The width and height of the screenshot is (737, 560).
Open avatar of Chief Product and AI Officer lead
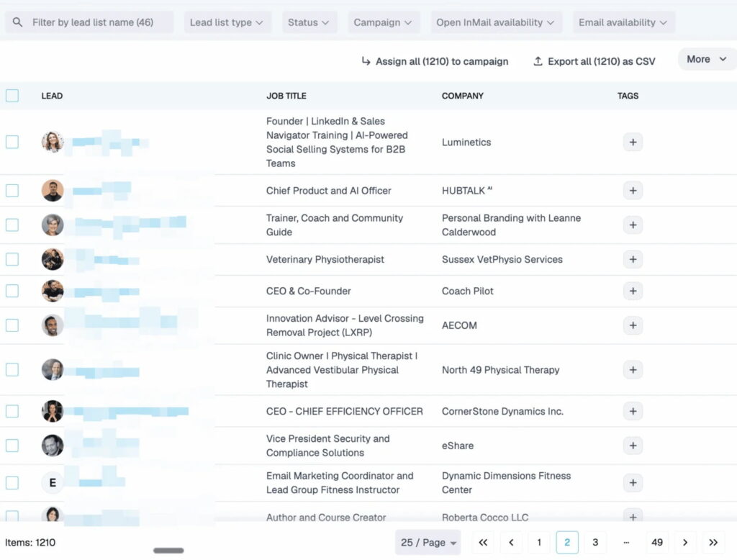tap(52, 191)
